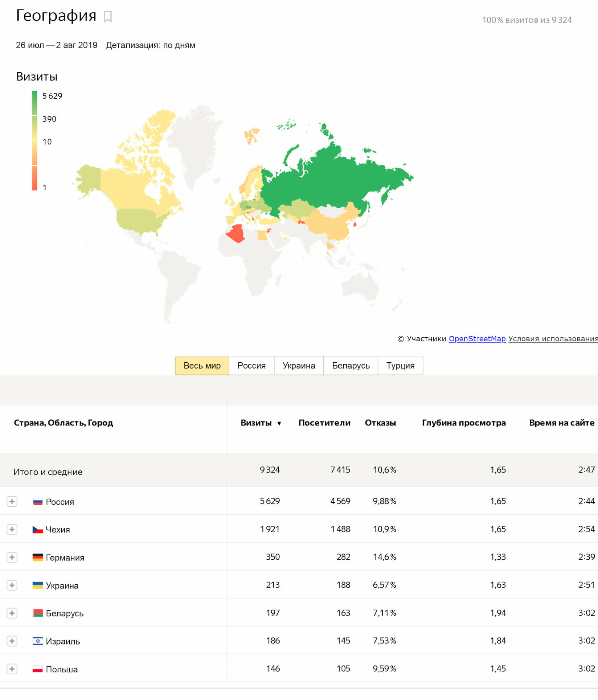The image size is (598, 700).
Task: Expand the Россия row
Action: pos(12,501)
